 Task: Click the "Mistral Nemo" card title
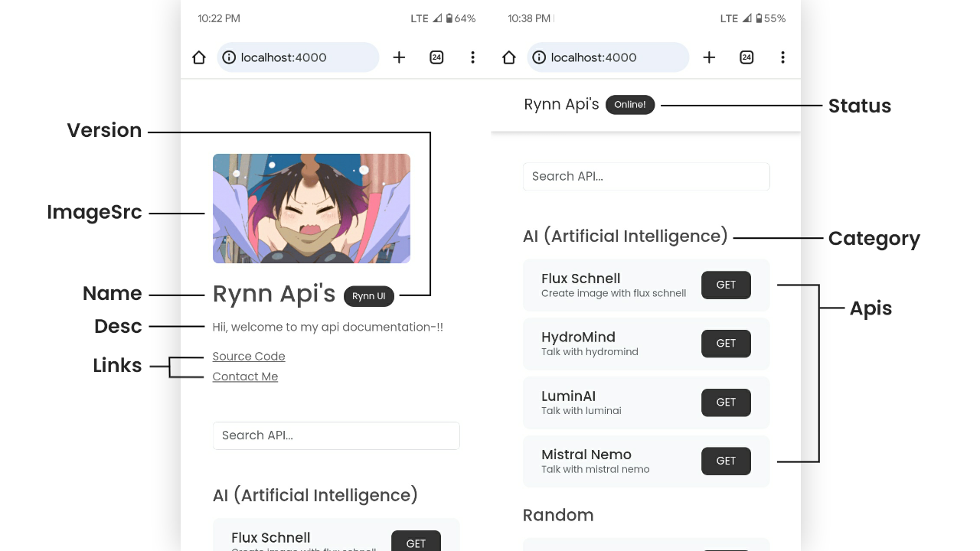586,455
